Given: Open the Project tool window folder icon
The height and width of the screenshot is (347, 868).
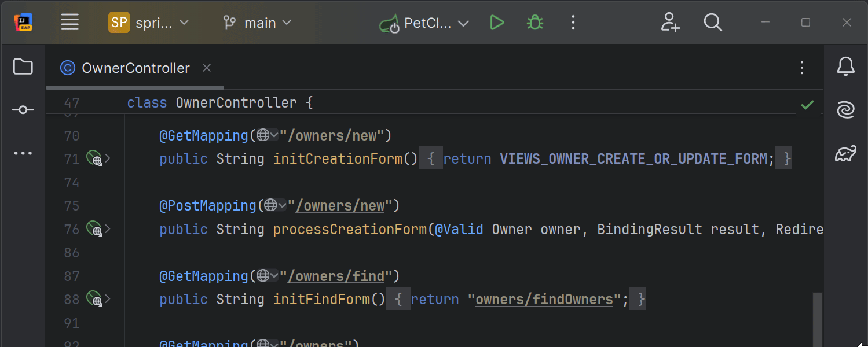Looking at the screenshot, I should tap(23, 67).
